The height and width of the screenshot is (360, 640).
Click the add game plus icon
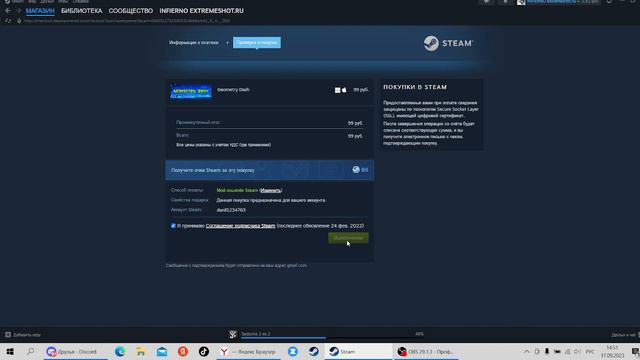coord(8,335)
